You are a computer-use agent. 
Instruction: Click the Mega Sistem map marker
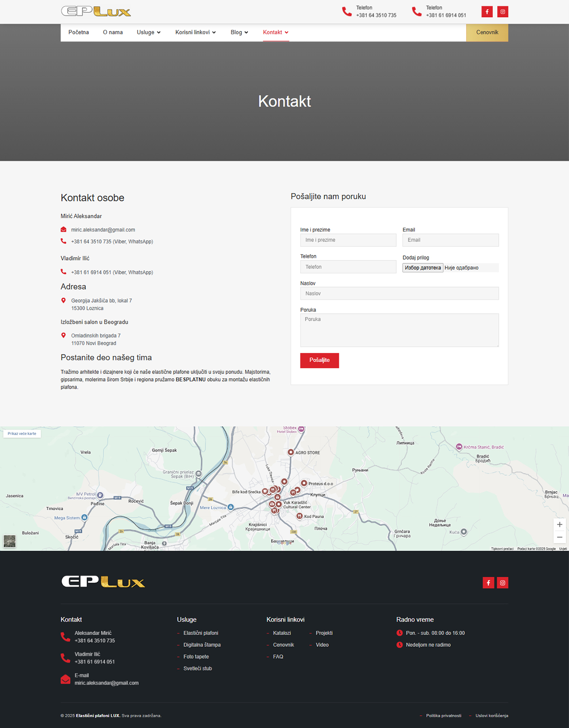point(84,517)
